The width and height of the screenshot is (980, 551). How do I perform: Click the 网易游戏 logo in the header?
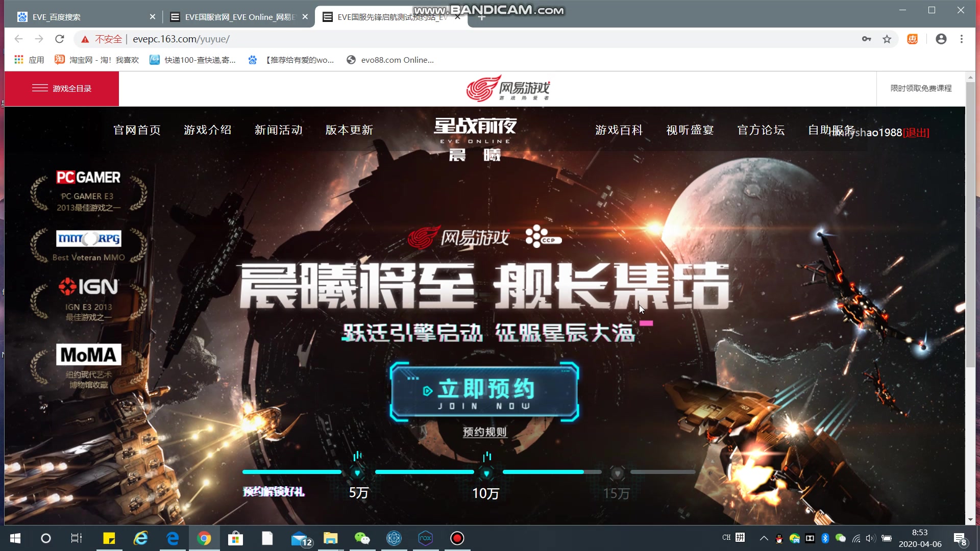tap(508, 88)
